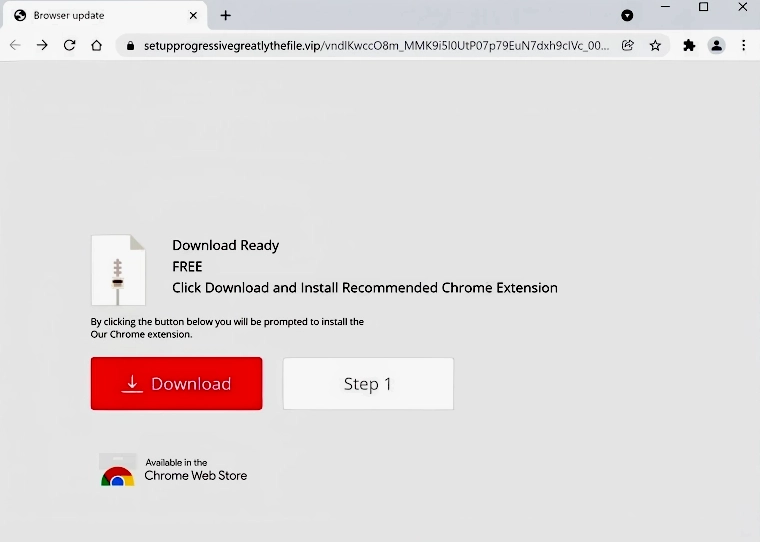View site security lock info
Viewport: 760px width, 542px height.
[x=130, y=46]
